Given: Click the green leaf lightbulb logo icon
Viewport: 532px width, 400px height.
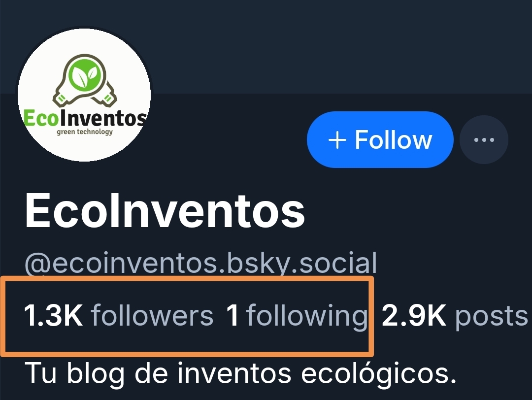Looking at the screenshot, I should [x=85, y=80].
